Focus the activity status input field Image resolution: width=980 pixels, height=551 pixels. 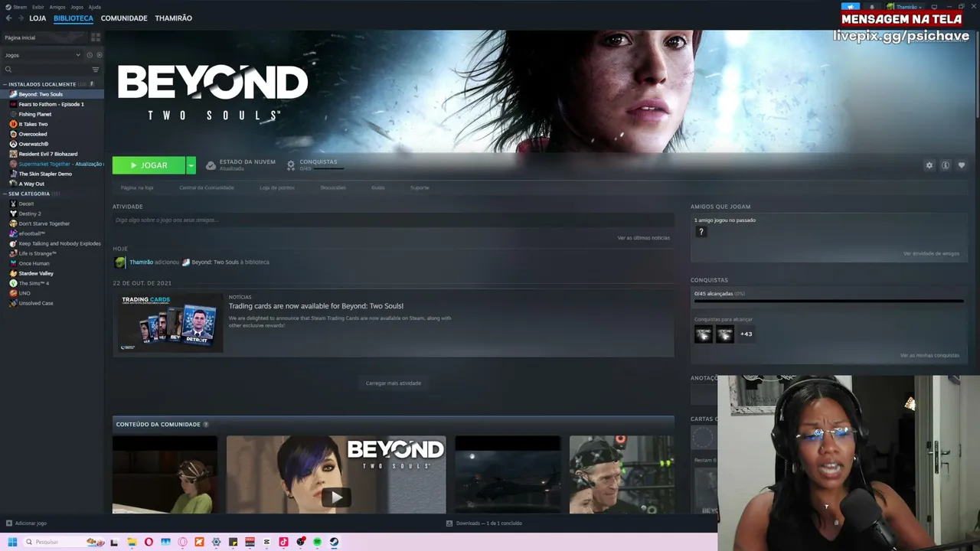[394, 220]
